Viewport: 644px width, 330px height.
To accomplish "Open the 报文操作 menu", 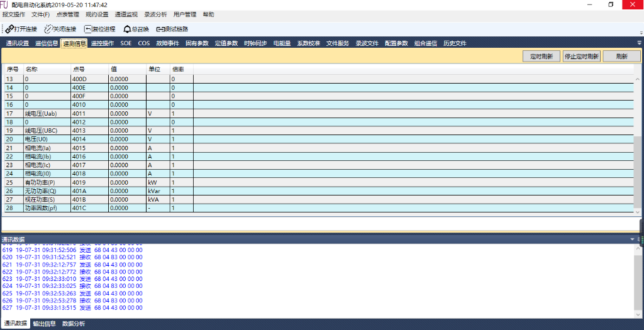I will coord(14,14).
